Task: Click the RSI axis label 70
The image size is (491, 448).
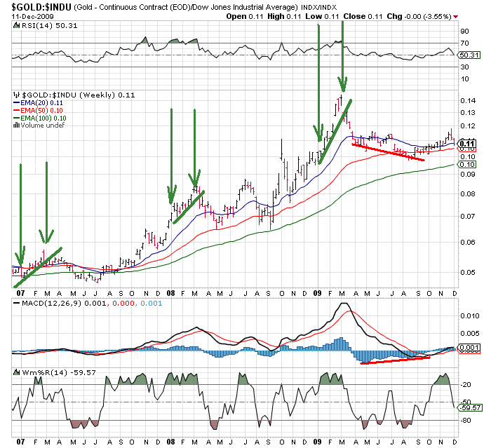Action: (x=464, y=43)
